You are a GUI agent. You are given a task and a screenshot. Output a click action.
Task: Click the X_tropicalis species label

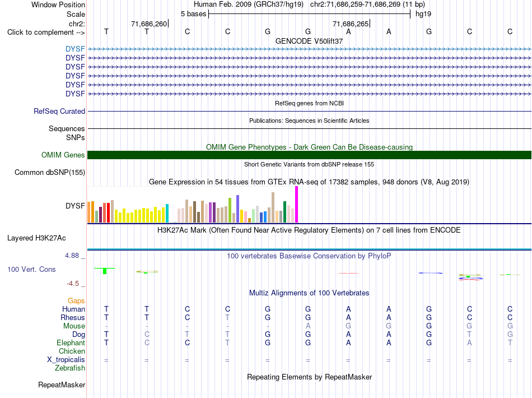pos(66,360)
